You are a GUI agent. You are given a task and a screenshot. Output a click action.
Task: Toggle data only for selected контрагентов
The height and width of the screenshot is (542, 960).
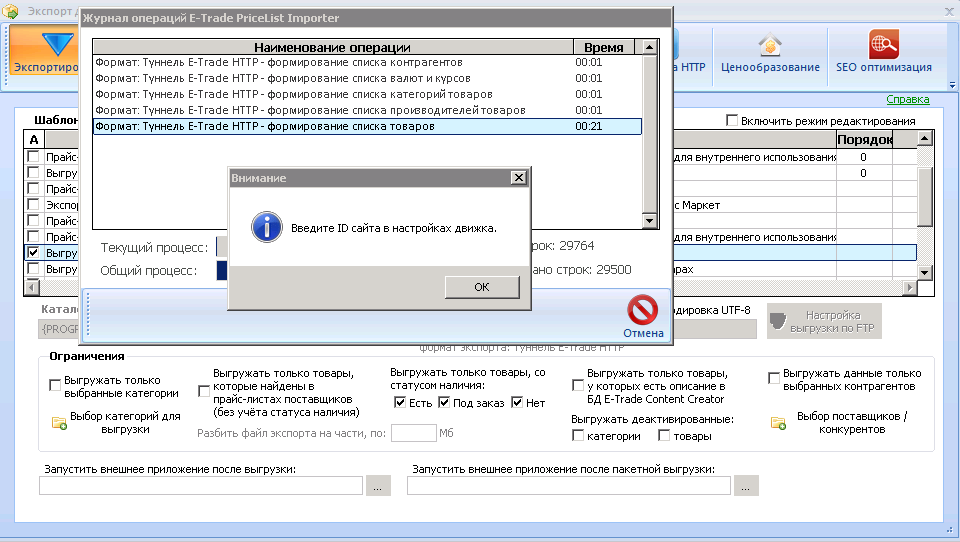(774, 378)
